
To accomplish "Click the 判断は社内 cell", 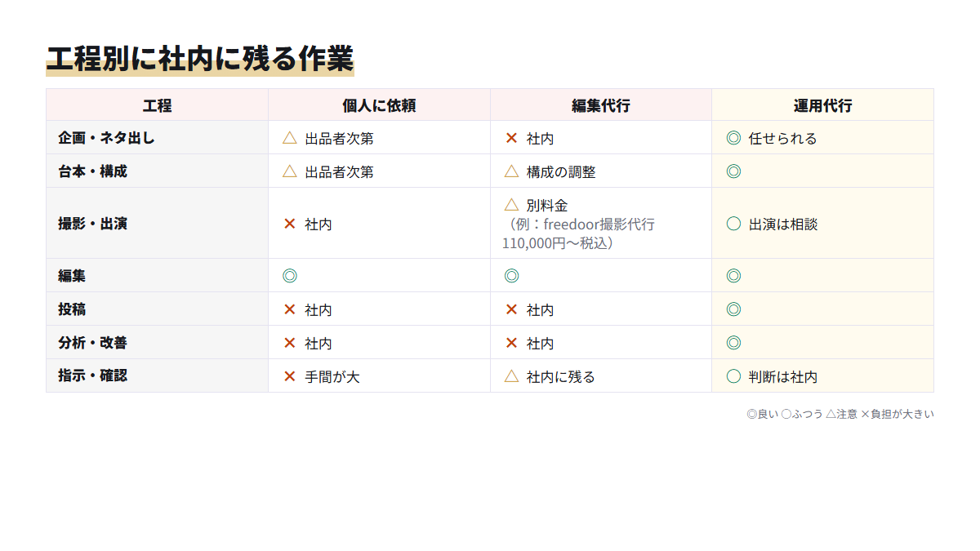I will 822,376.
